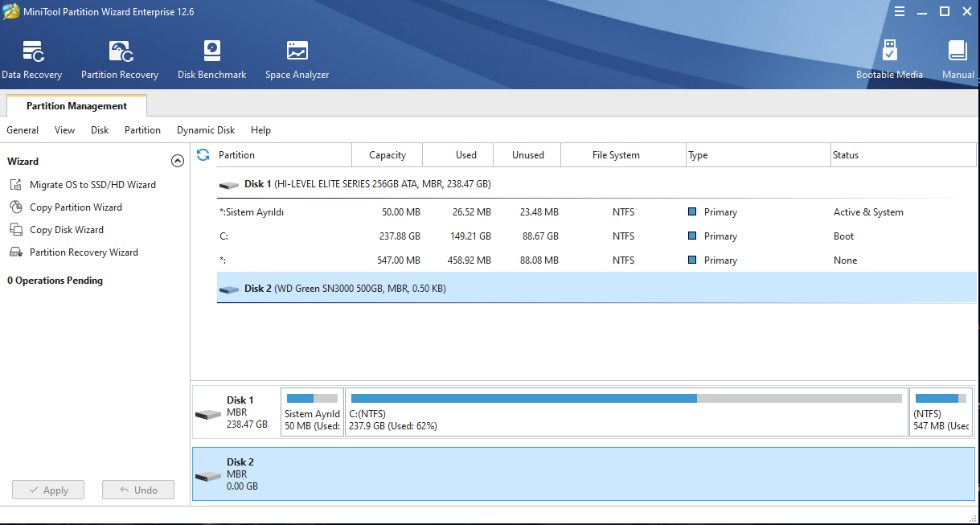
Task: Select the Disk 1 HI-LEVEL ELITE SERIES row
Action: pyautogui.click(x=597, y=185)
